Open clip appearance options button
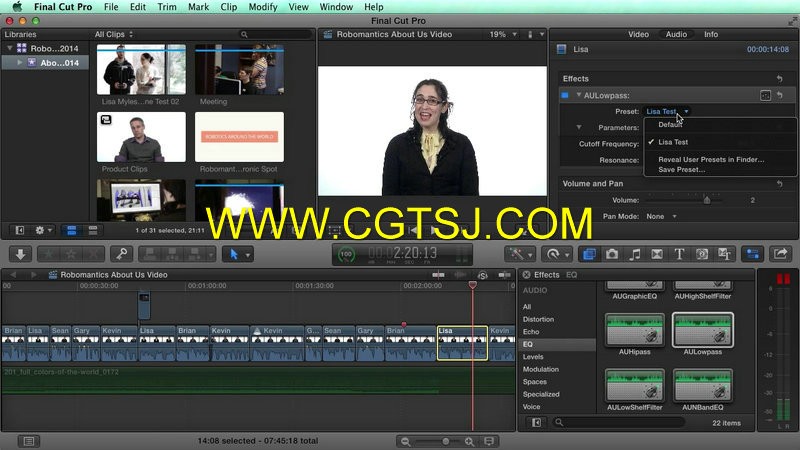 pyautogui.click(x=489, y=441)
